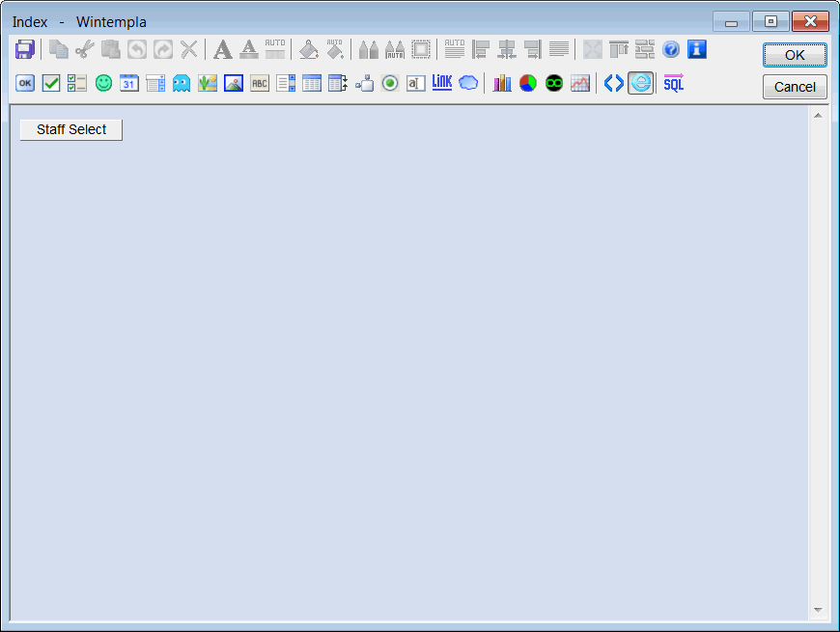Click the Cut scissors icon
Viewport: 840px width, 632px height.
click(x=85, y=50)
